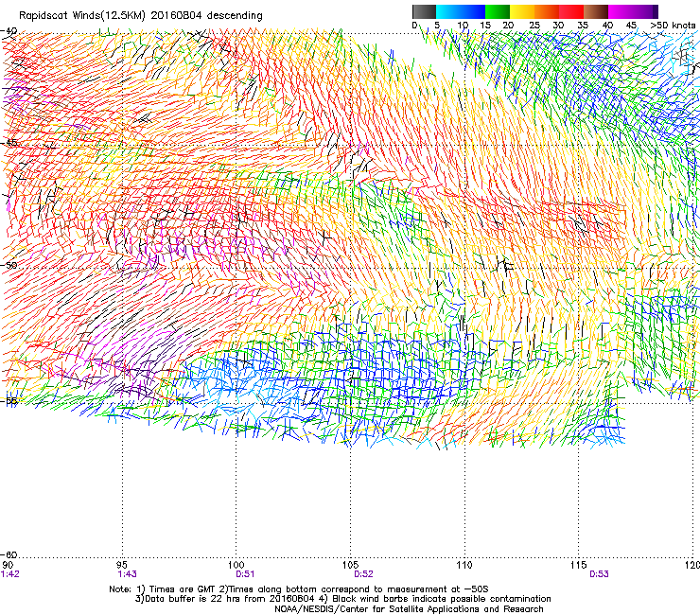Image resolution: width=700 pixels, height=615 pixels.
Task: Click the cyan-blue 5-15 knots legend swatch
Action: [461, 11]
